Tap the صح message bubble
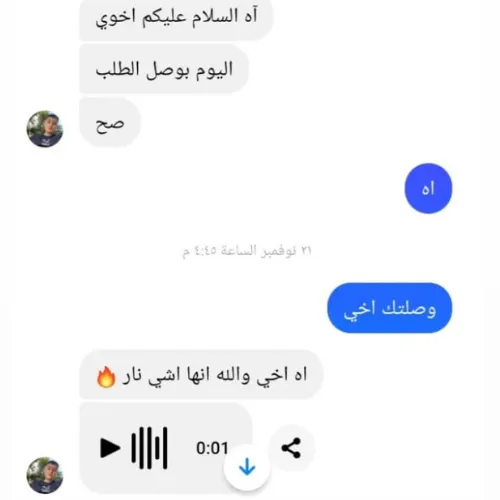The height and width of the screenshot is (500, 500). (110, 123)
